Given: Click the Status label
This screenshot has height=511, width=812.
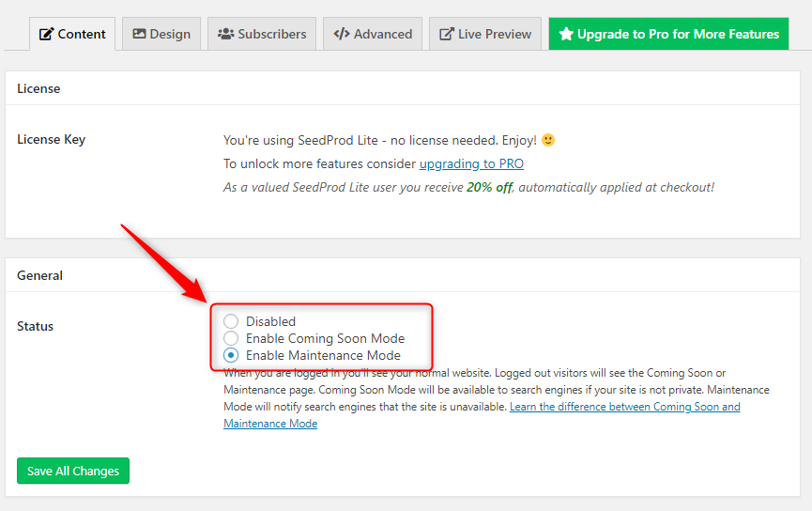Looking at the screenshot, I should click(36, 327).
